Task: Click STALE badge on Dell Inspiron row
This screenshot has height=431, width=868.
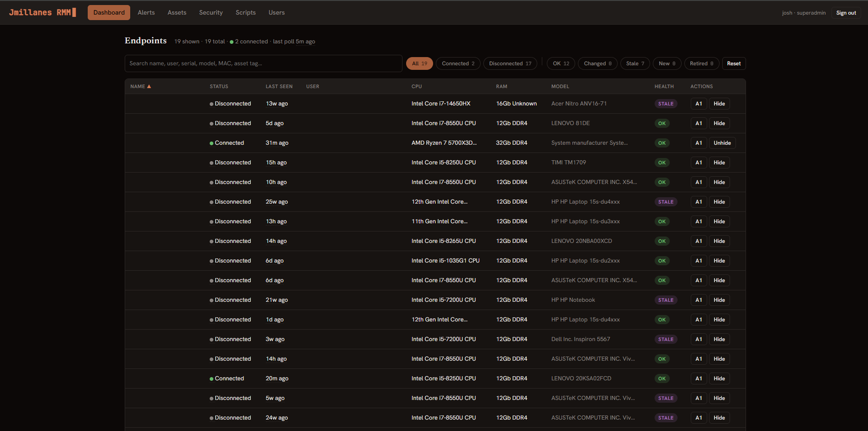Action: 666,339
